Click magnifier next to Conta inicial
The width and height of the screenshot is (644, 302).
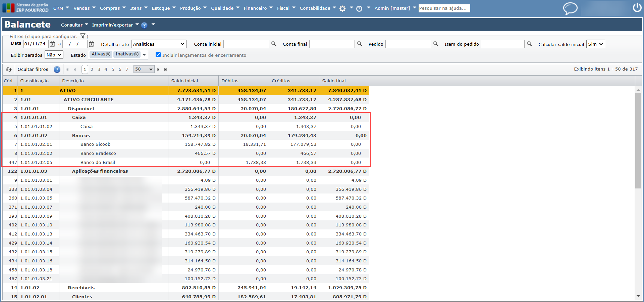pos(274,44)
